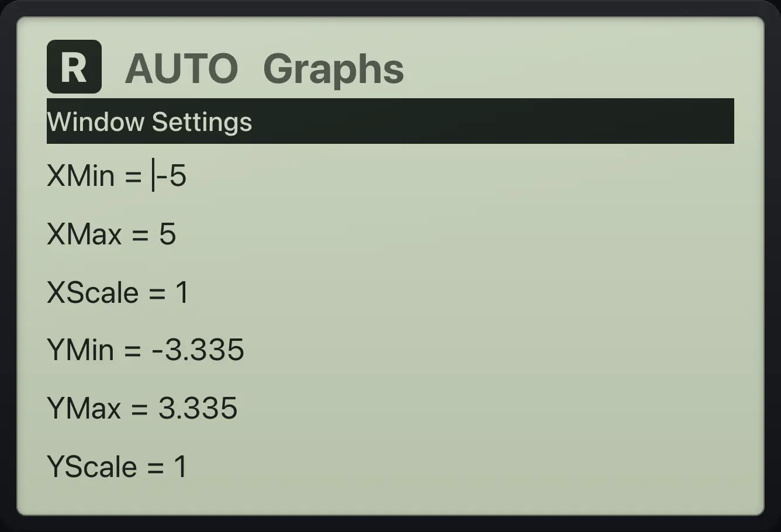
Task: Click the equals sign in XScale row
Action: pyautogui.click(x=157, y=293)
